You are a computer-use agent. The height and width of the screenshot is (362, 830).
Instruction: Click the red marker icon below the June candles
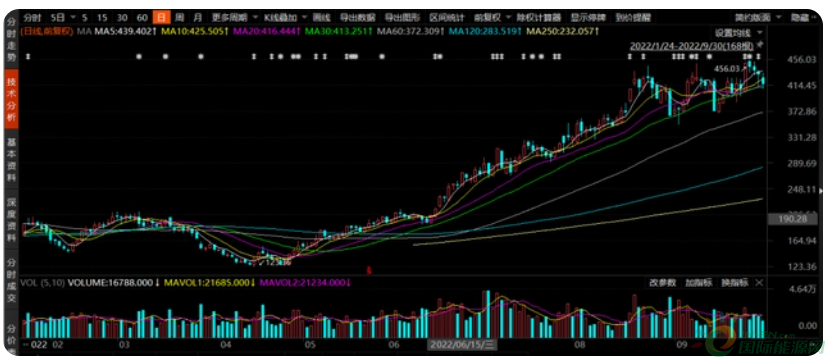click(x=369, y=270)
